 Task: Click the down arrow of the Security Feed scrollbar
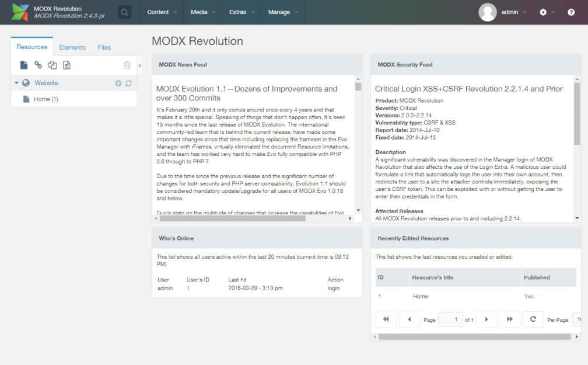point(577,218)
